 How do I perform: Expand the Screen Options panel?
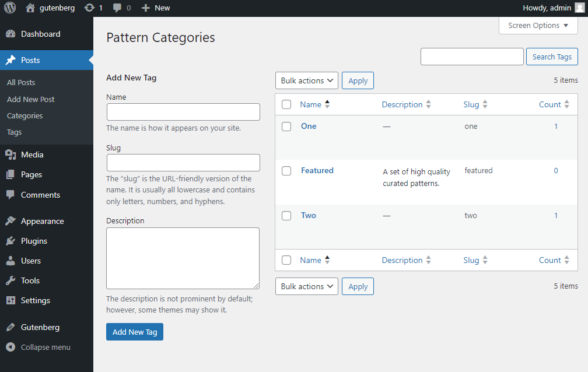[x=537, y=25]
